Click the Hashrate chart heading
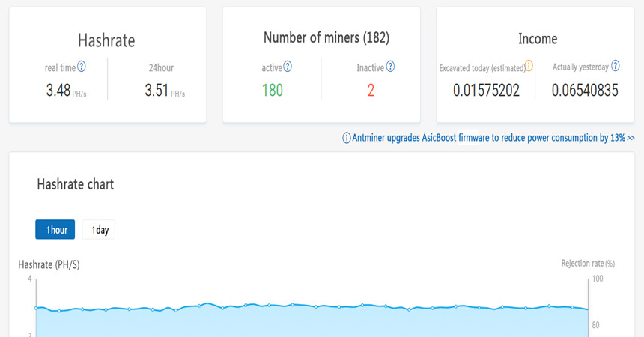644x337 pixels. click(x=75, y=183)
